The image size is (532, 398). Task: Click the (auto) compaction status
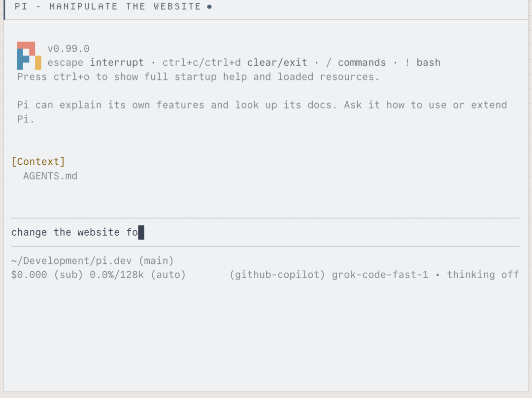click(168, 275)
